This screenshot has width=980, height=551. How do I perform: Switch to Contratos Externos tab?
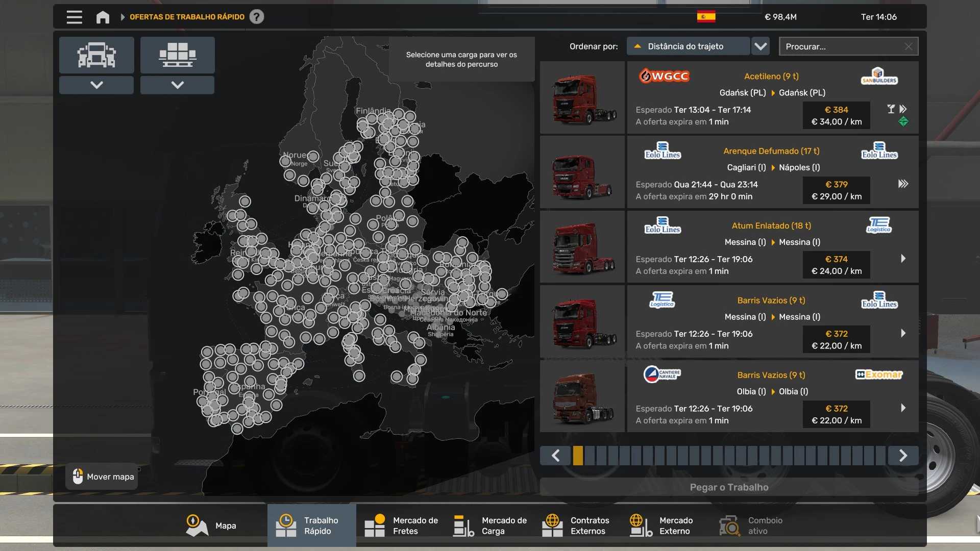576,525
